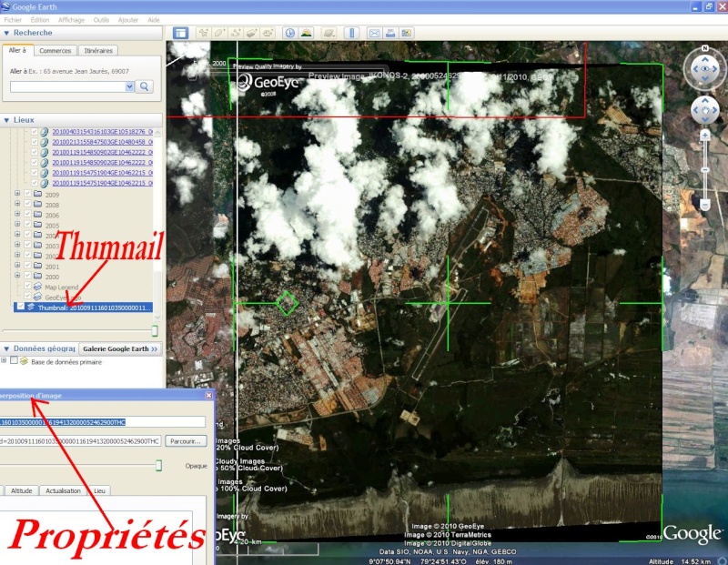This screenshot has height=565, width=728.
Task: Click the Parcourir... button
Action: (186, 441)
